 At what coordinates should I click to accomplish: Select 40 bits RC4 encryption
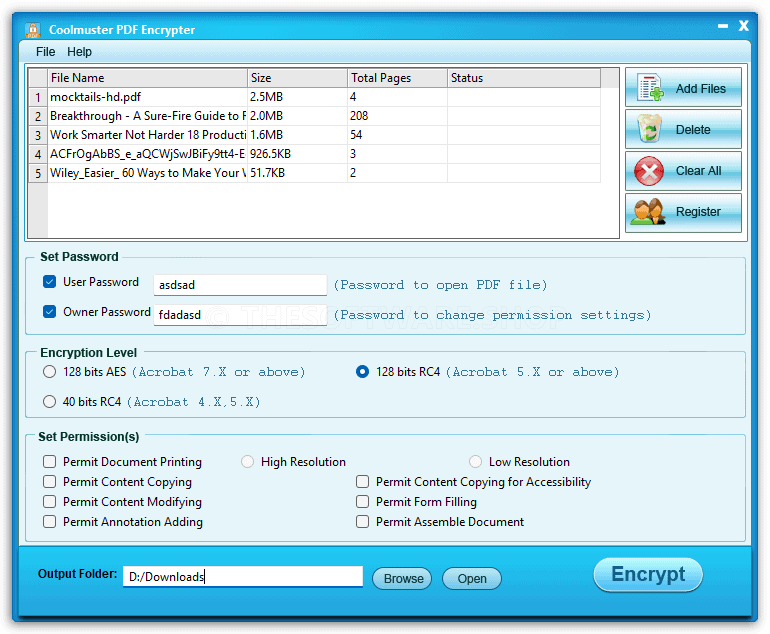coord(49,402)
